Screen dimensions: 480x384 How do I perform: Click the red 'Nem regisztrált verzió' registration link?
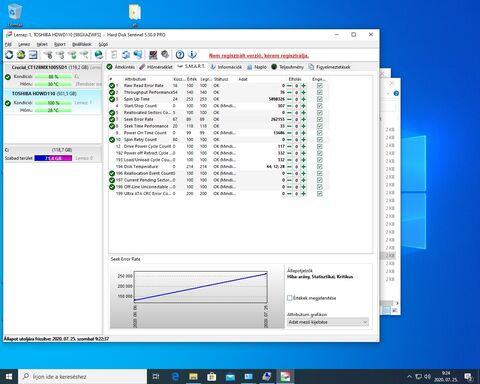point(259,56)
